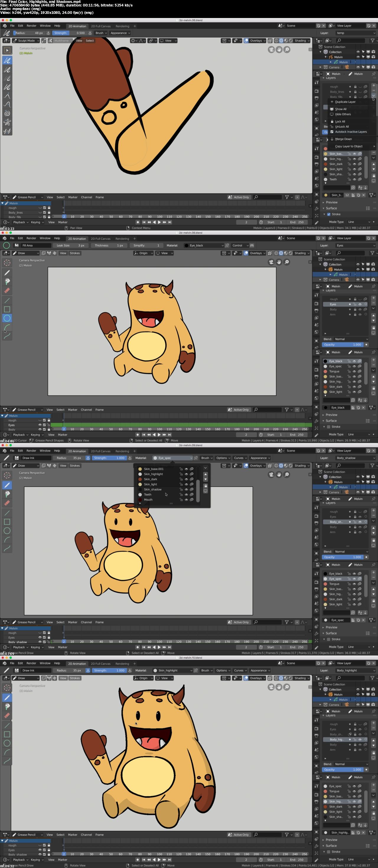
Task: Hide the Eyes layer in the 00:04:46 frame
Action: coord(360,304)
